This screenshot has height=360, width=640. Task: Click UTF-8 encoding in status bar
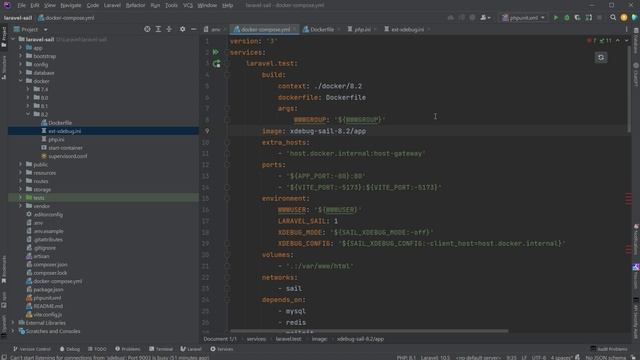tap(539, 358)
